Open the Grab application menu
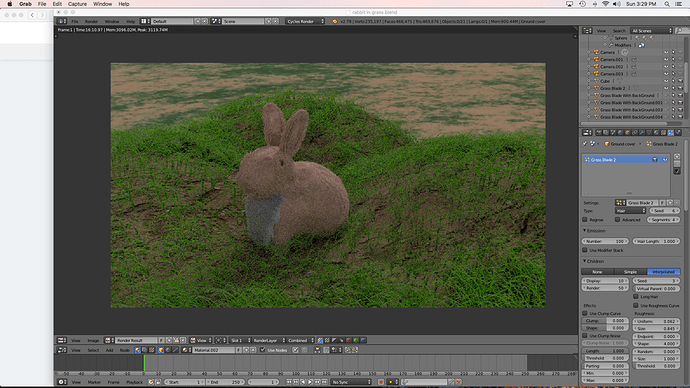This screenshot has height=388, width=690. pos(25,4)
